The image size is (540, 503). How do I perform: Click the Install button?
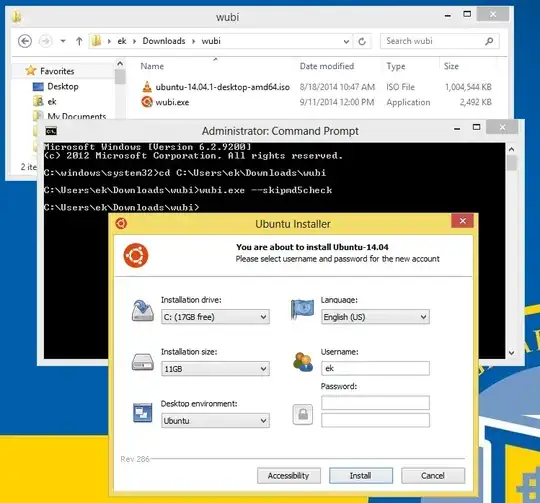point(361,476)
